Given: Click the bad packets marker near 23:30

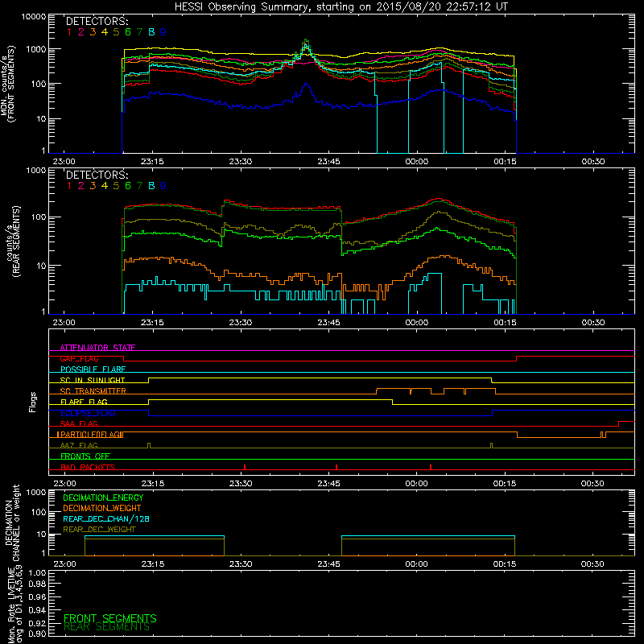Looking at the screenshot, I should (x=245, y=467).
